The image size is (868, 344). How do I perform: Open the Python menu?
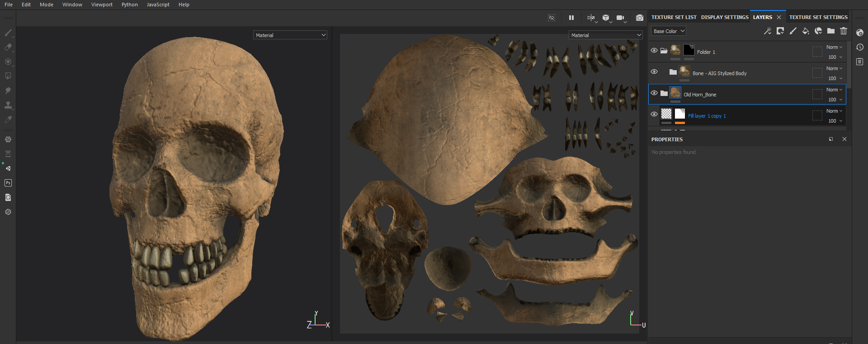(x=129, y=5)
